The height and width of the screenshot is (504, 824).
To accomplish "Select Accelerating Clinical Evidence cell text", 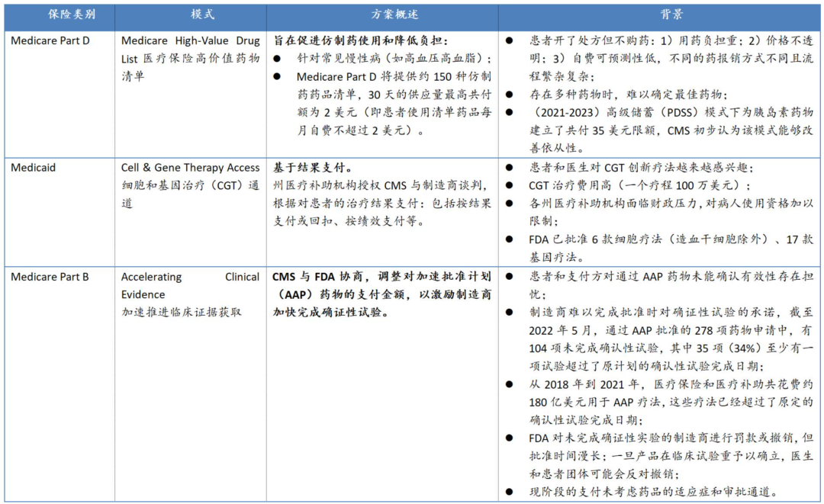I will (x=190, y=285).
